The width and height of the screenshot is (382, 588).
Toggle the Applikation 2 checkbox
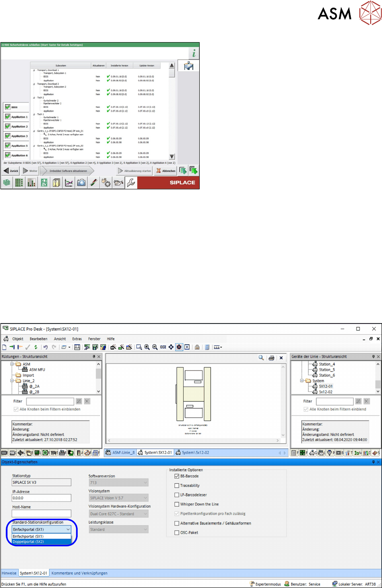7,126
